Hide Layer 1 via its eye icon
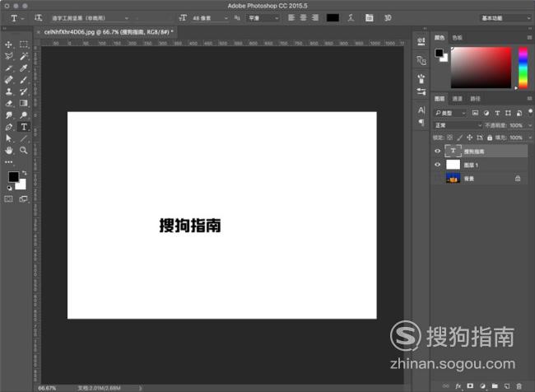 pos(437,165)
